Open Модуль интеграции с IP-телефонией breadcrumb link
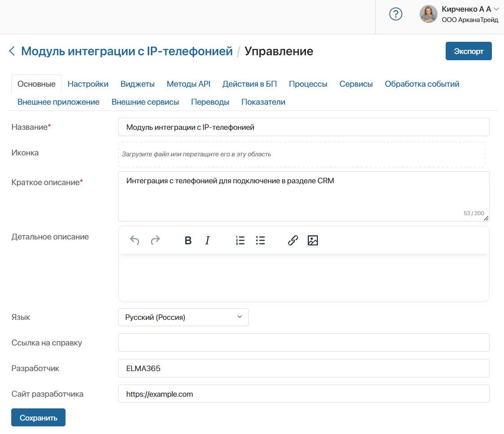 pos(127,51)
